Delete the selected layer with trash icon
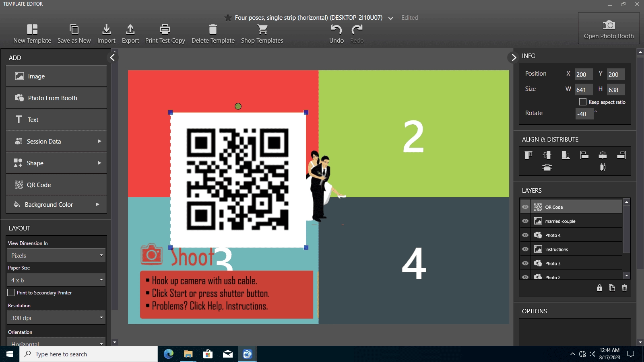This screenshot has height=362, width=644. [x=624, y=288]
